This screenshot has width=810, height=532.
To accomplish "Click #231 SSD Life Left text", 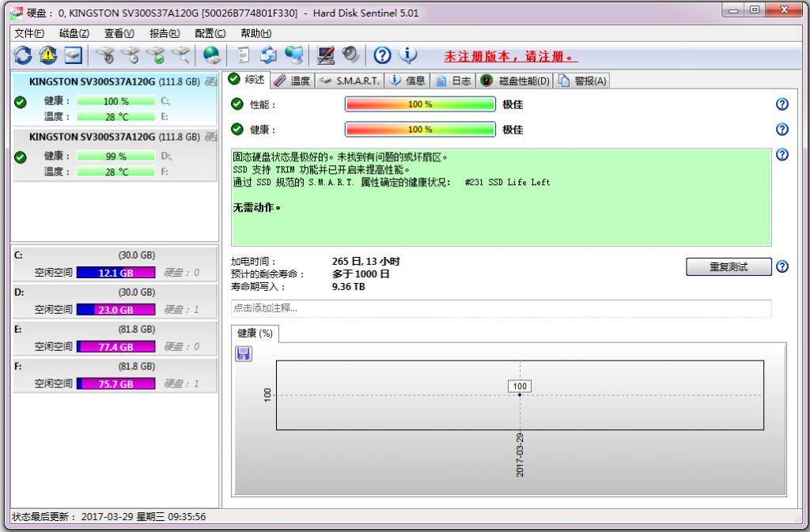I will coord(507,182).
